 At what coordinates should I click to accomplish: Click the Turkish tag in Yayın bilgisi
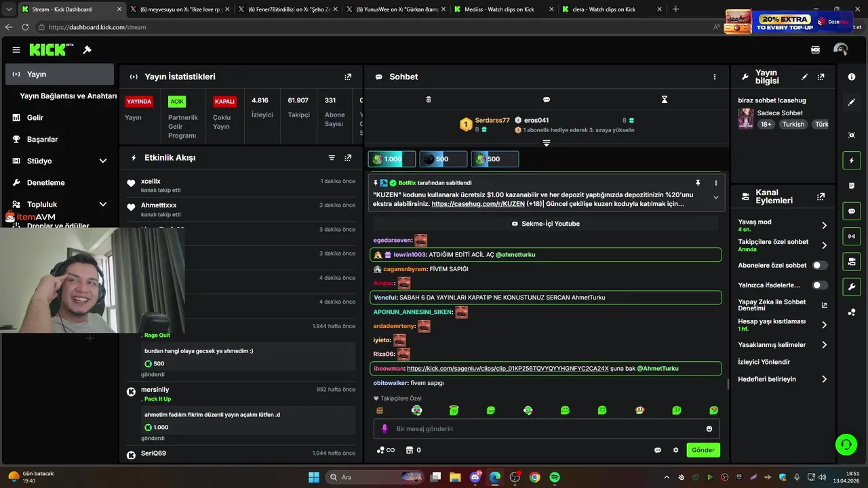coord(793,124)
